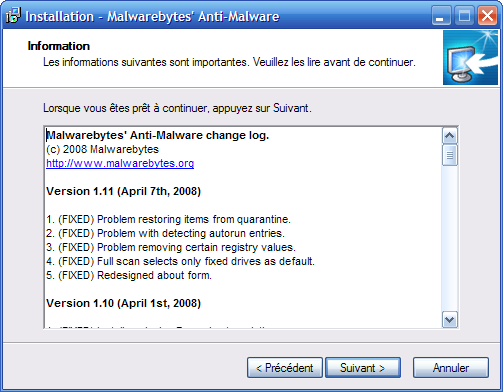Click the Version 1.11 heading in change log
This screenshot has width=503, height=392.
pos(123,191)
